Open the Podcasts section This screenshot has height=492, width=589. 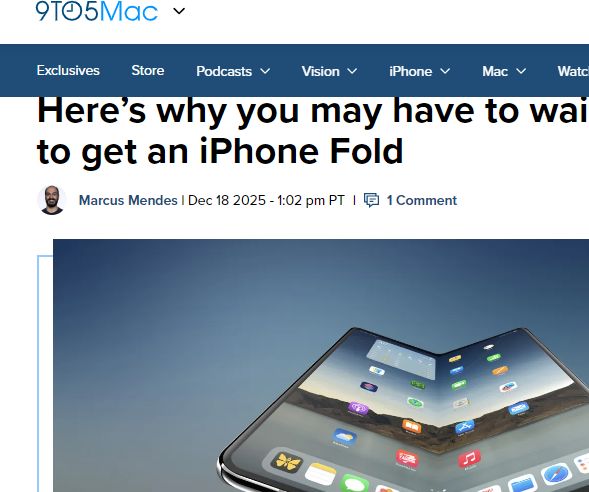tap(224, 71)
